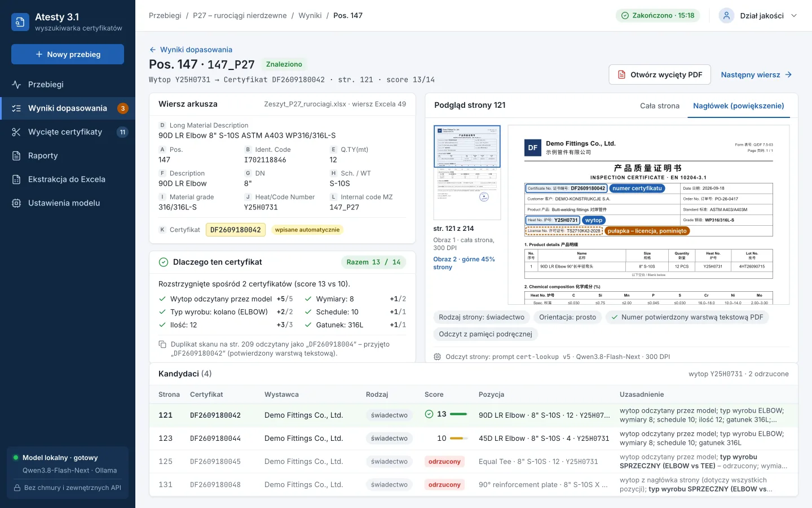The image size is (812, 508).
Task: Switch to the Cała strona tab
Action: pyautogui.click(x=660, y=106)
